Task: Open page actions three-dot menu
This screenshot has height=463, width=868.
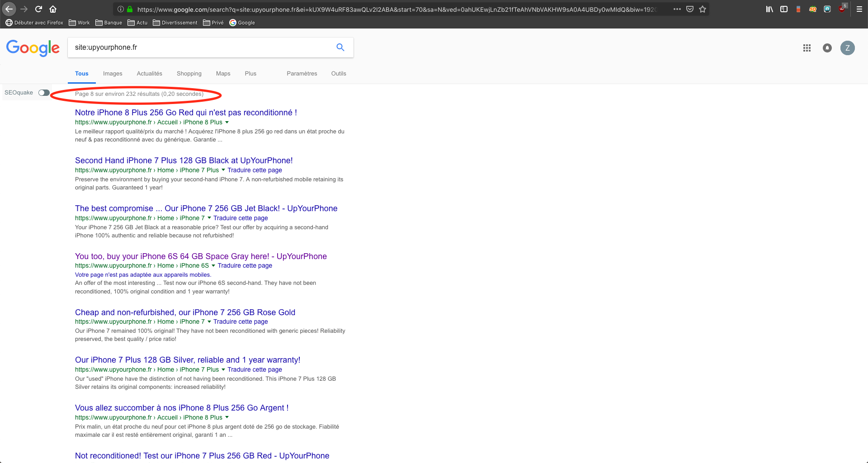Action: coord(677,9)
